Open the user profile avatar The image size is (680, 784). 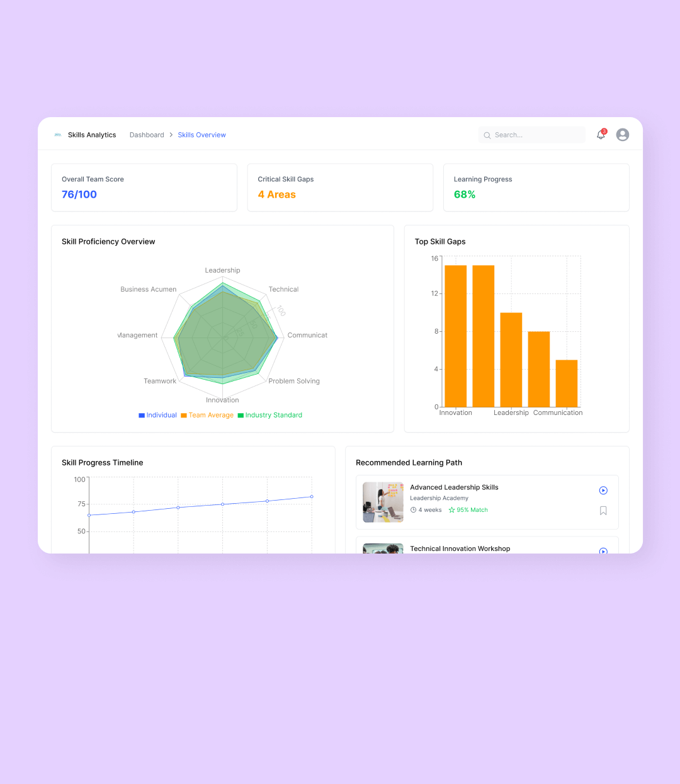click(622, 135)
